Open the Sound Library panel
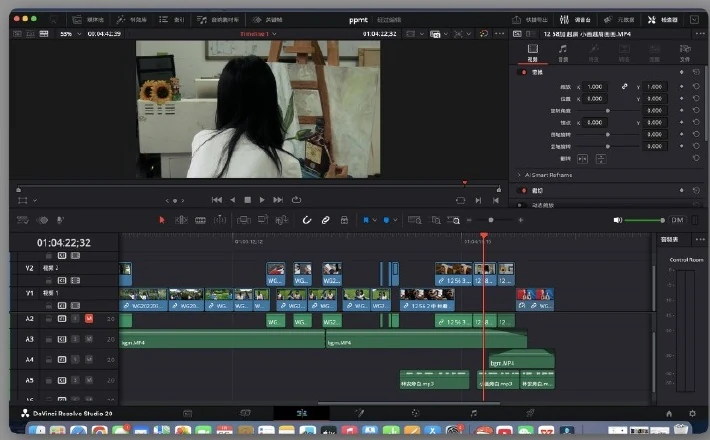This screenshot has height=440, width=710. (218, 19)
